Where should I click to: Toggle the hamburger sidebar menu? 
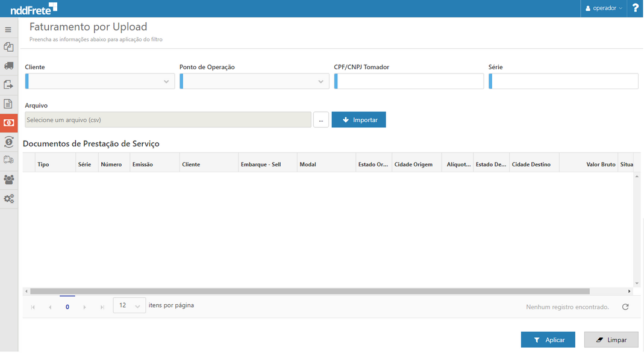pyautogui.click(x=8, y=29)
